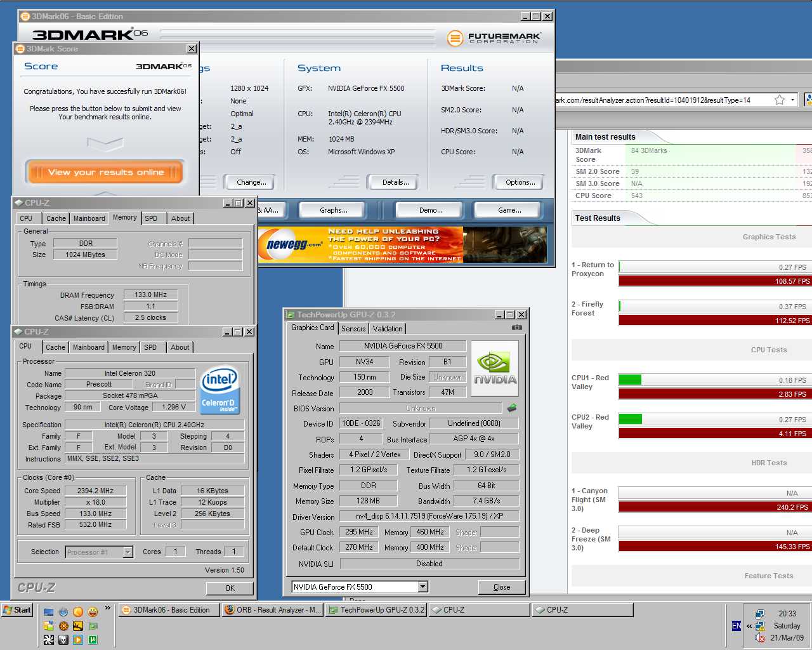This screenshot has width=812, height=650.
Task: Switch to the Sensors tab in GPU-Z
Action: tap(353, 329)
